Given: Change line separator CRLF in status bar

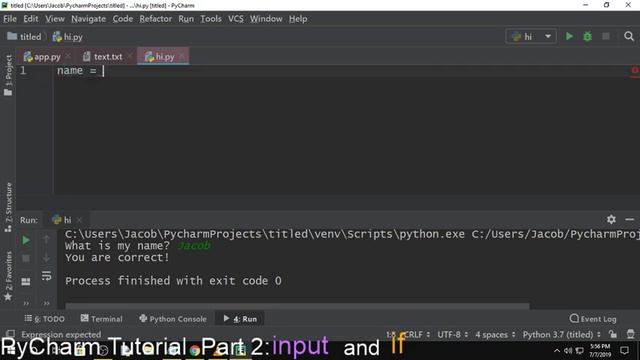Looking at the screenshot, I should point(416,335).
